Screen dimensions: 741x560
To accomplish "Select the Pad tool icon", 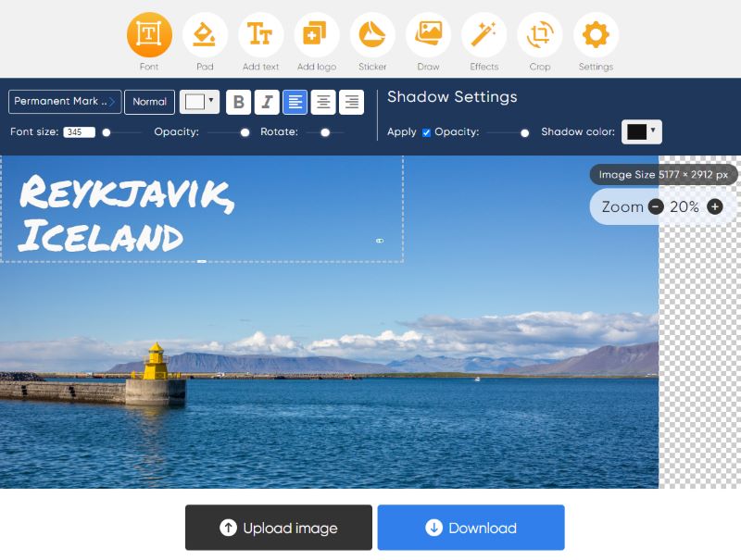I will [x=205, y=35].
